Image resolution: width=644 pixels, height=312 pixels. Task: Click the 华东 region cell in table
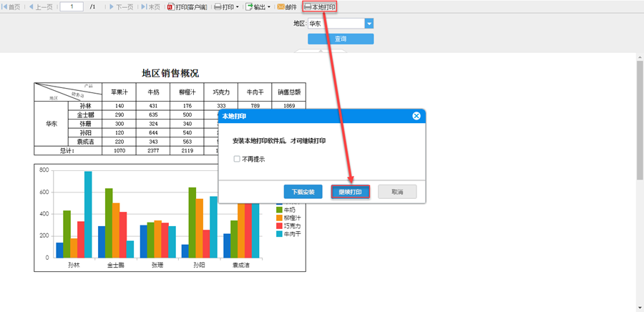point(52,124)
